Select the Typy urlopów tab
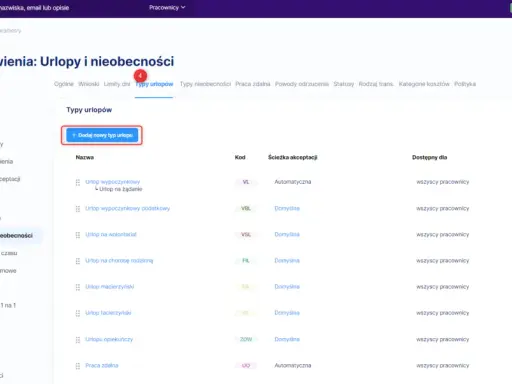The width and height of the screenshot is (512, 384). click(x=154, y=84)
